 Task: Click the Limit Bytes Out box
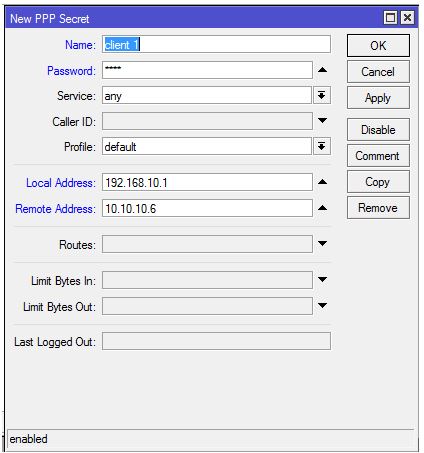207,306
